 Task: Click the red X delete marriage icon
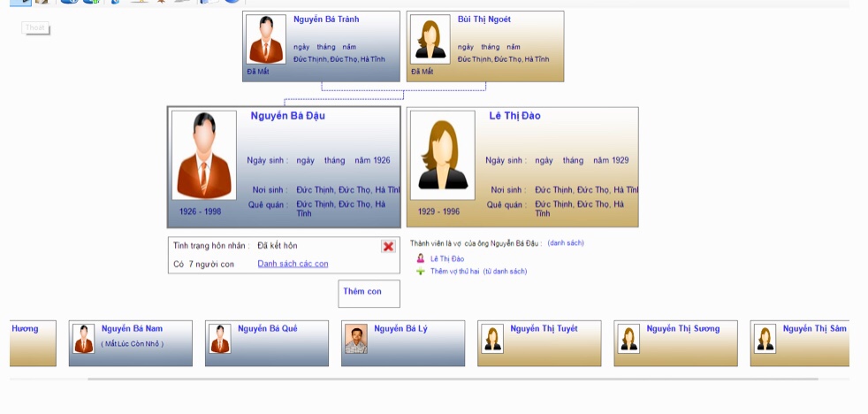coord(388,247)
